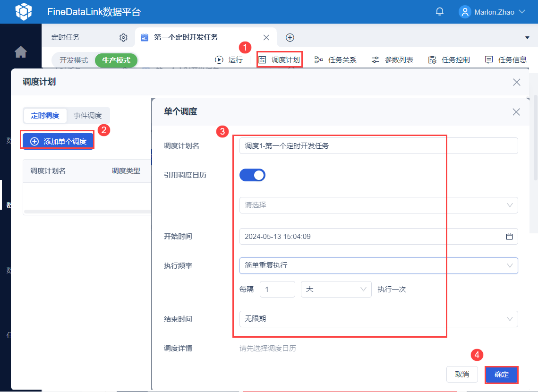This screenshot has width=538, height=392.
Task: Open 参数列表 from the toolbar
Action: coord(392,60)
